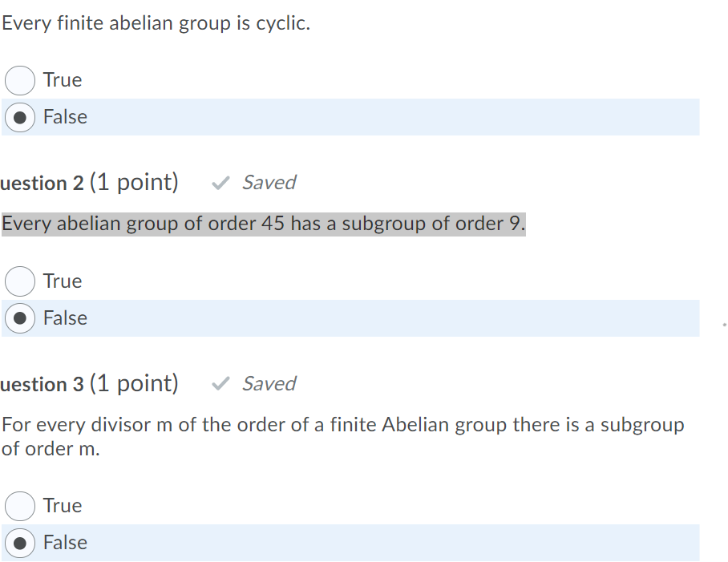Select True for the order 45 subgroup question

pyautogui.click(x=18, y=281)
